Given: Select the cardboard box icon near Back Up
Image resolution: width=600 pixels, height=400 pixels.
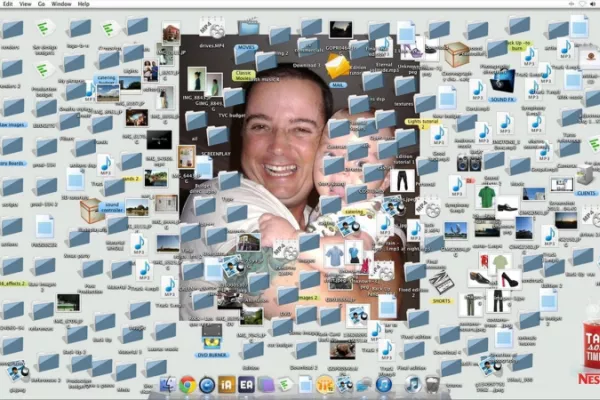Looking at the screenshot, I should pos(457,55).
